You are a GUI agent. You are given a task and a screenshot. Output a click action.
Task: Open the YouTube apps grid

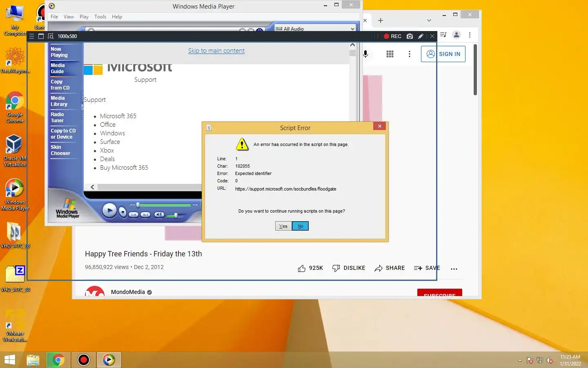point(390,54)
